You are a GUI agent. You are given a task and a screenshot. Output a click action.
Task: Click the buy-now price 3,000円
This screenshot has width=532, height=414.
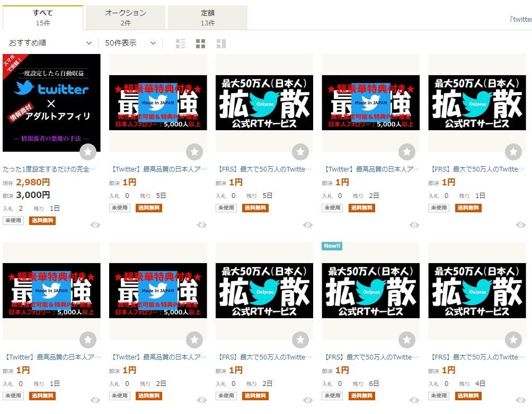click(x=33, y=195)
